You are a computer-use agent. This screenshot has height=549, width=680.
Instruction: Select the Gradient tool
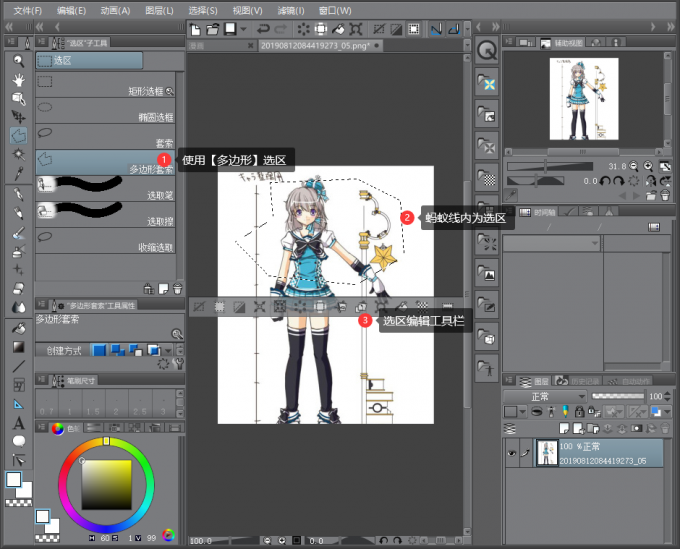click(x=18, y=347)
